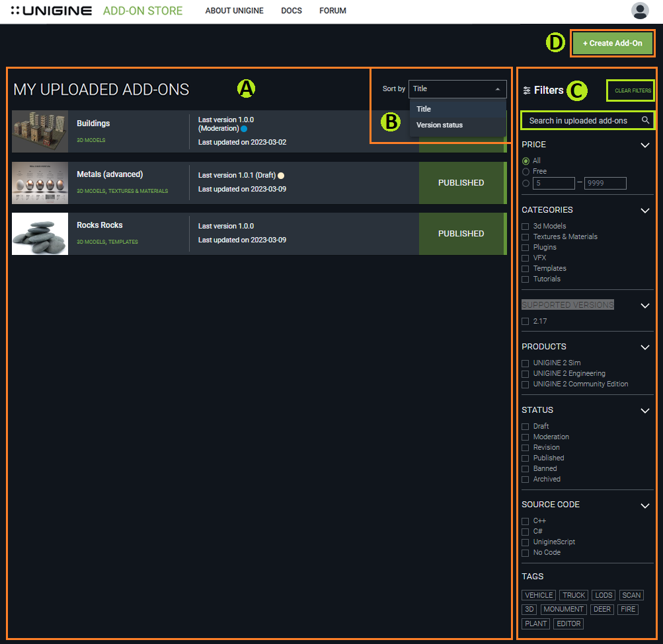Collapse the CATEGORIES filter section
Image resolution: width=663 pixels, height=644 pixels.
point(644,211)
